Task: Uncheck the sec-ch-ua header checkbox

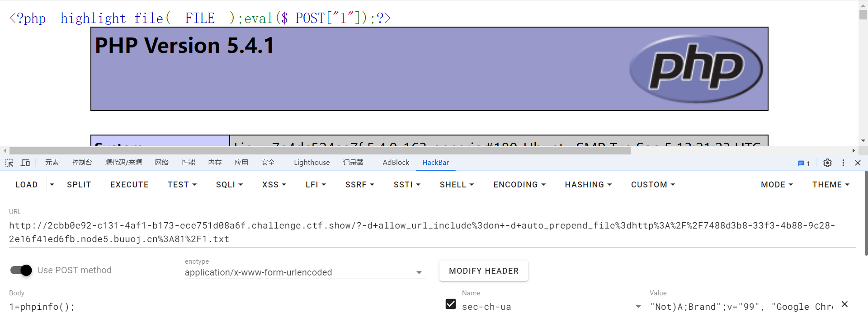Action: (x=451, y=304)
